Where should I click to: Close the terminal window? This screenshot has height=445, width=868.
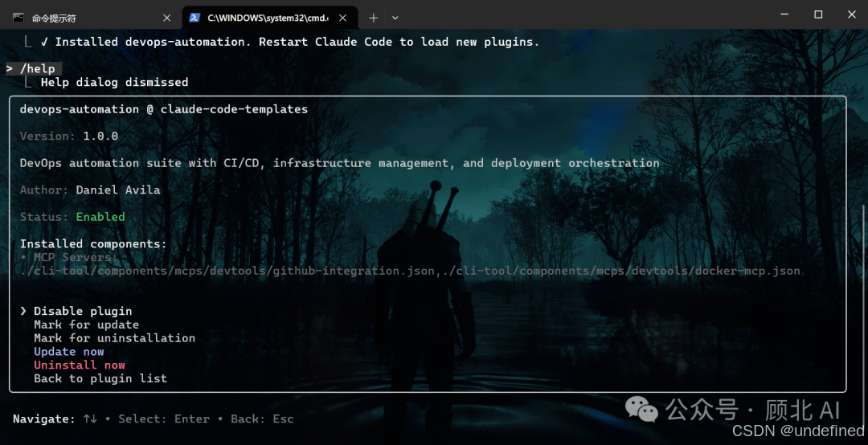tap(852, 14)
